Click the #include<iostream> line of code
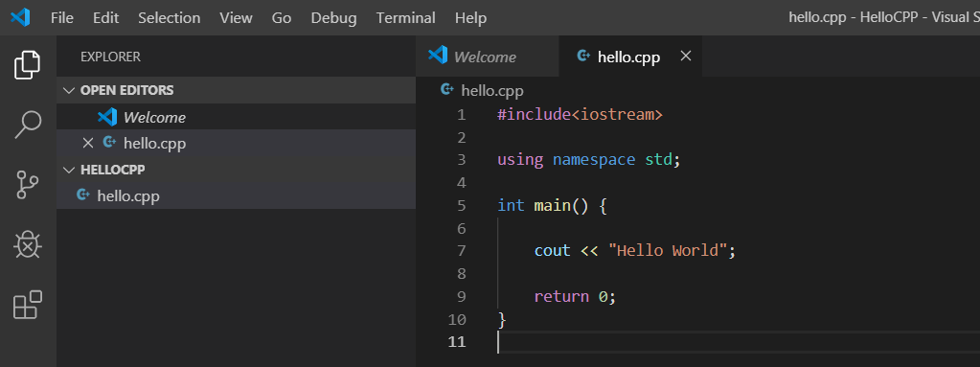This screenshot has width=980, height=367. [x=580, y=115]
